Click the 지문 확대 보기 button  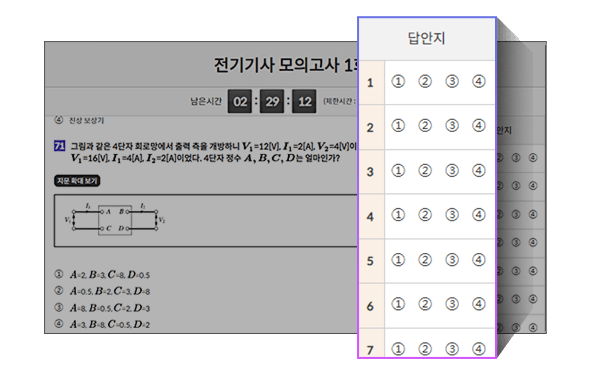click(x=77, y=181)
